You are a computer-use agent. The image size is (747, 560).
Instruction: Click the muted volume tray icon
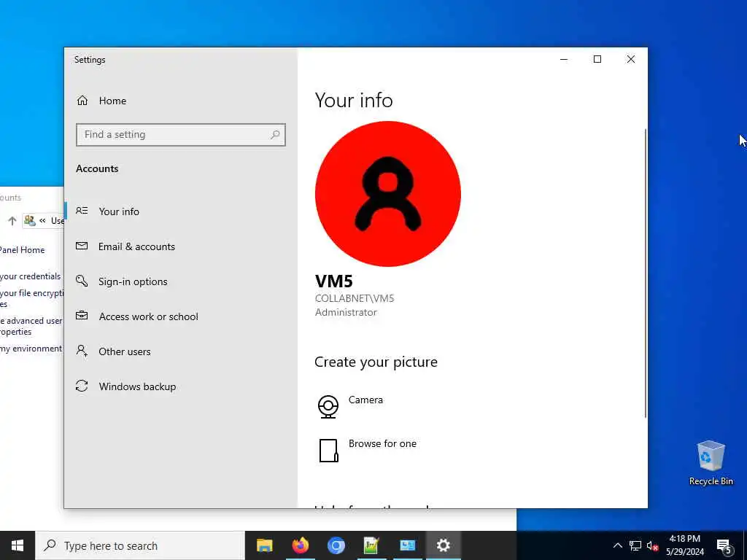[653, 545]
